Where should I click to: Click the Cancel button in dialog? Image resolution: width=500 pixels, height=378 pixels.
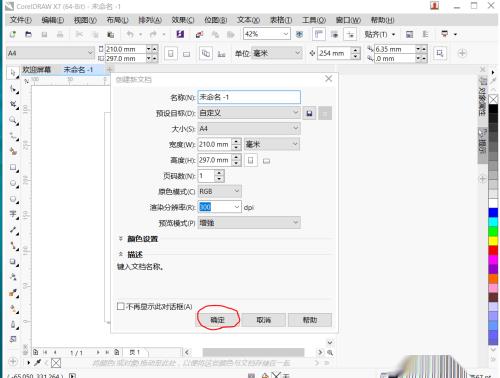click(263, 320)
